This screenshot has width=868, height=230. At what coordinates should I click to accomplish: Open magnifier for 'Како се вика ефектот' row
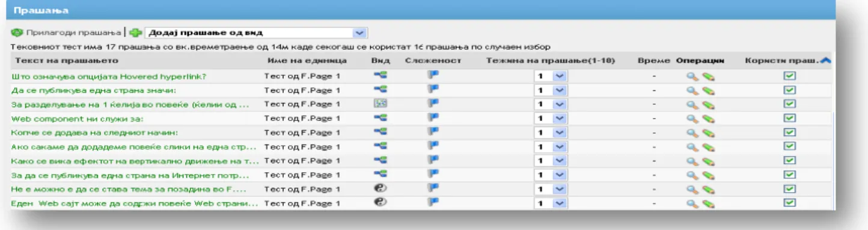click(x=692, y=161)
